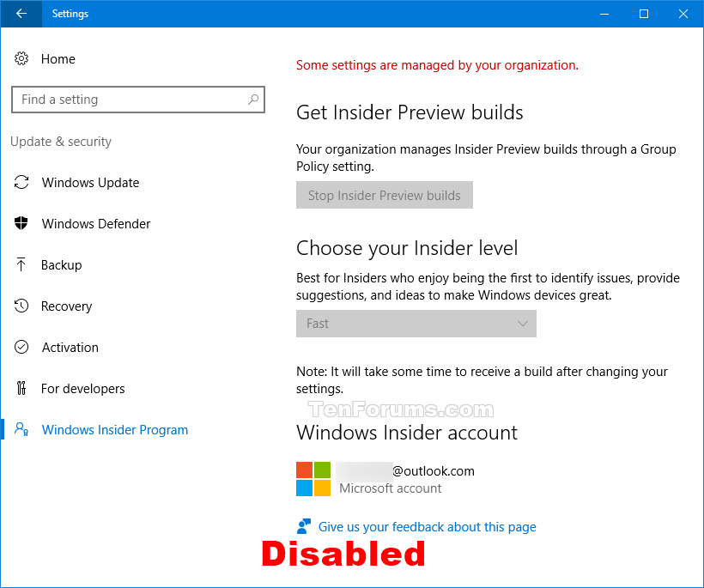Click the 'Update & security' category label
704x588 pixels.
pos(61,142)
